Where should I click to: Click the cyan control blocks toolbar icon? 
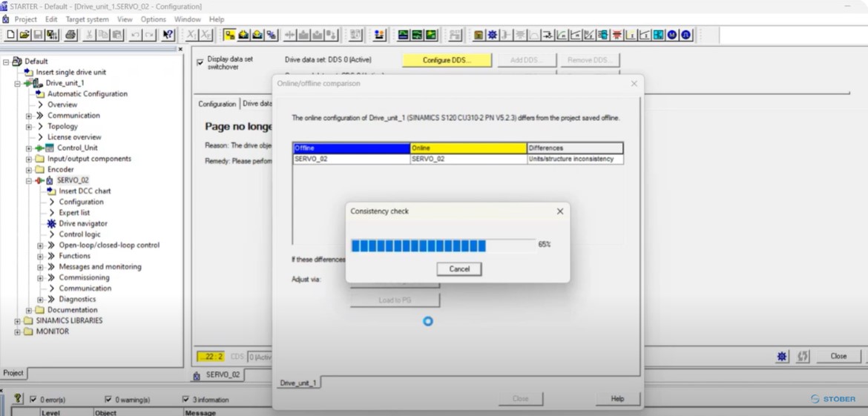coord(603,35)
